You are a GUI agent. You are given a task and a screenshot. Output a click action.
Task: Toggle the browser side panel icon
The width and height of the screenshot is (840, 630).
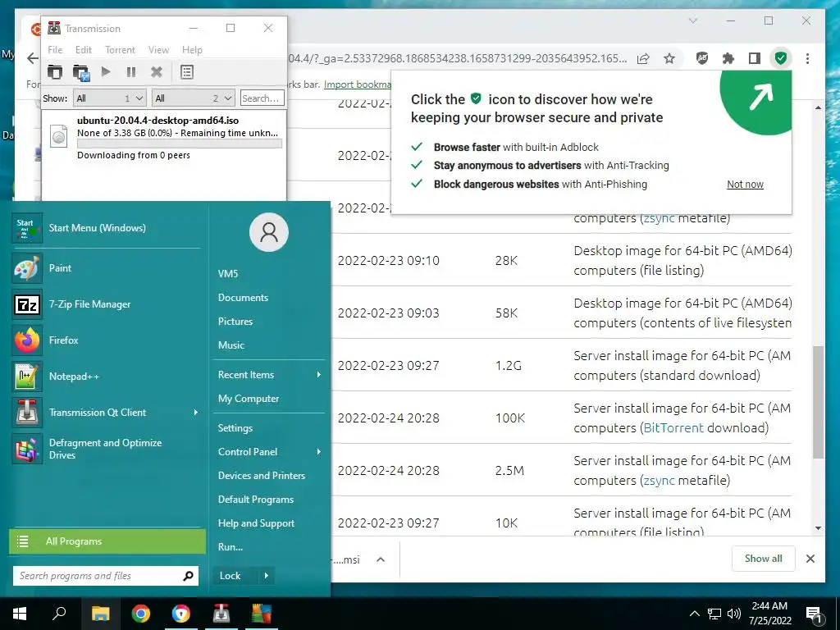(755, 58)
